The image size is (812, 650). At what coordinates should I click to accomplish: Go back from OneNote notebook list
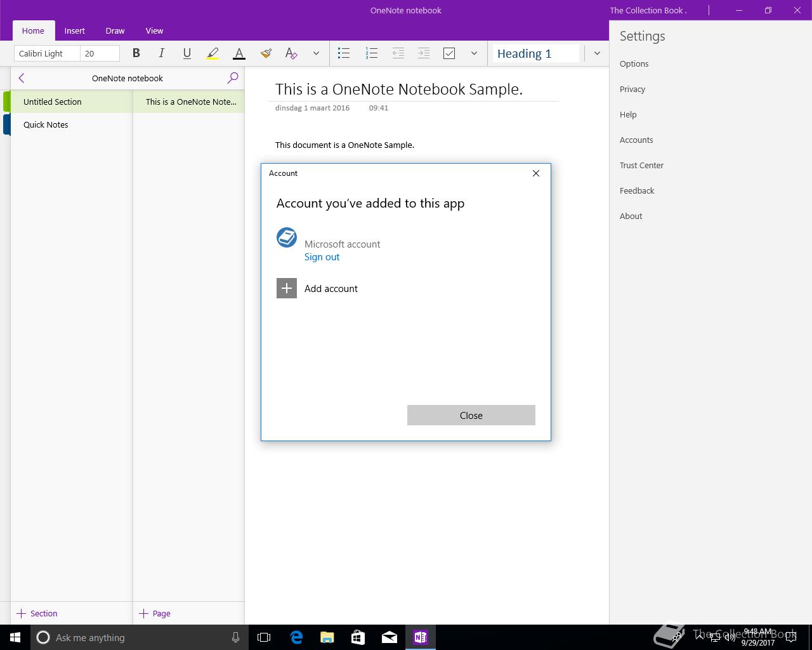point(22,78)
